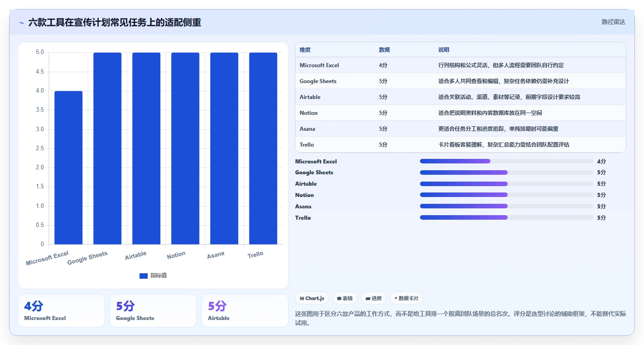Click the description 适合关联活动、渠道、素材等记录，前期字段设计要求较高

click(509, 97)
